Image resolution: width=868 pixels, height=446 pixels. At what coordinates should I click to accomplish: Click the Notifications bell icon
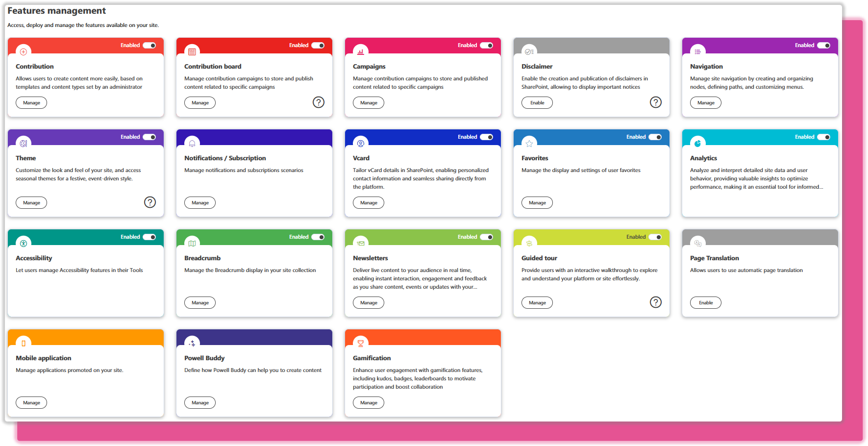(192, 143)
